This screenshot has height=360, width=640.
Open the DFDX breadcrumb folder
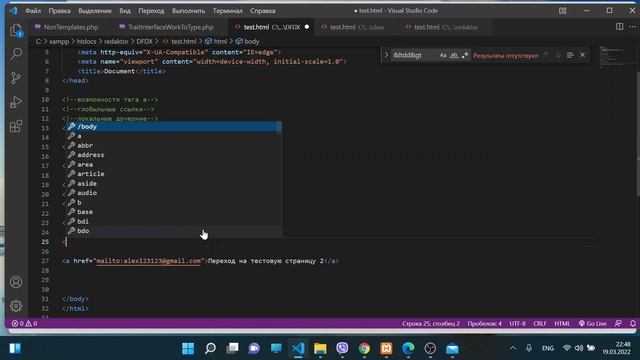(144, 41)
